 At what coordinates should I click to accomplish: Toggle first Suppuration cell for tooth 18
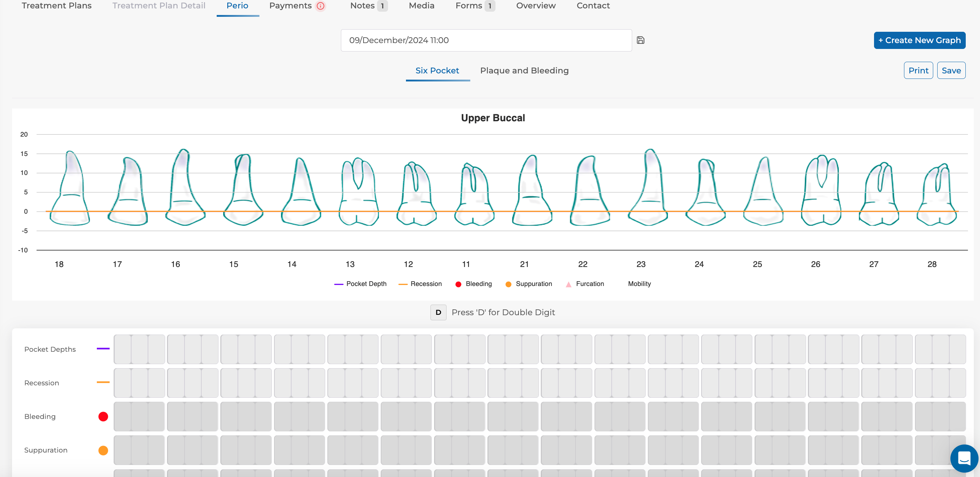tap(122, 450)
